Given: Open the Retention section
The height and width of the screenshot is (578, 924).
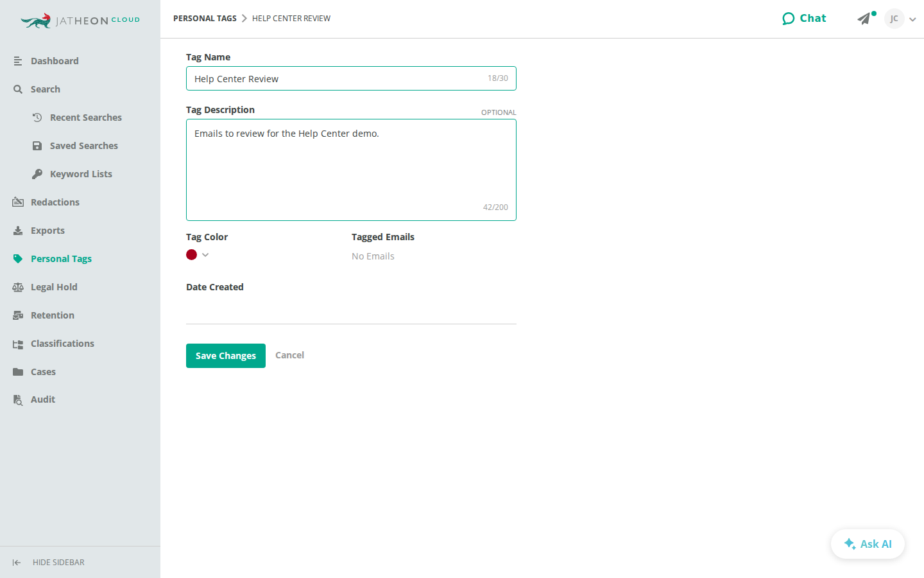Looking at the screenshot, I should (x=53, y=315).
